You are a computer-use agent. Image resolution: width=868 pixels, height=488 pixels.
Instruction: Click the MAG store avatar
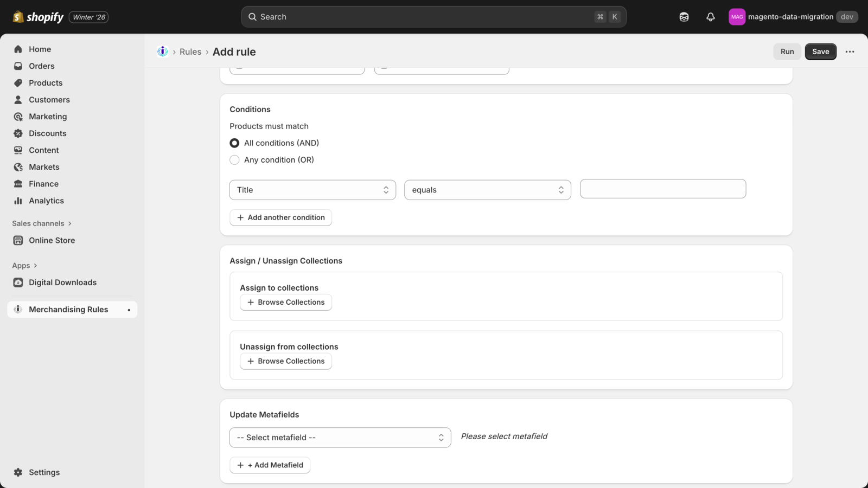tap(737, 17)
